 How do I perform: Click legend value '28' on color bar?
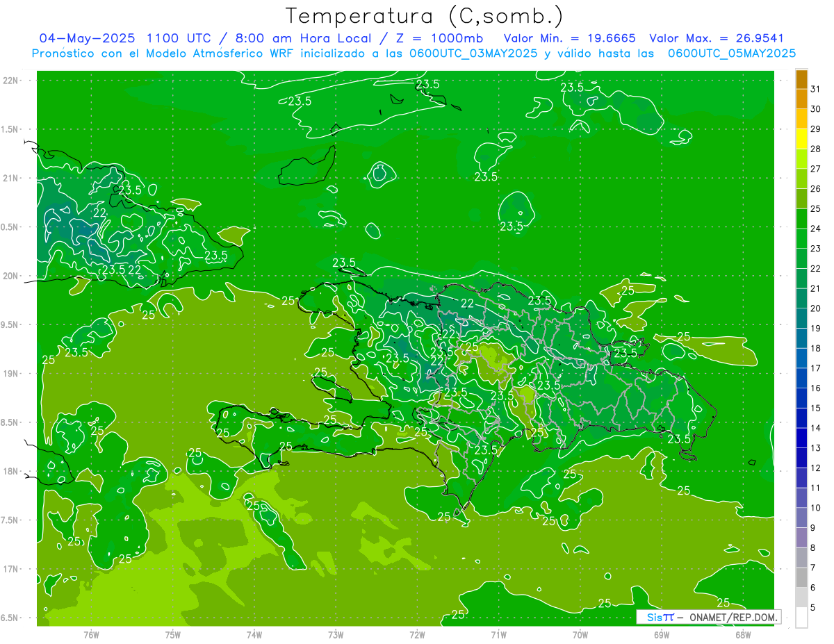815,149
